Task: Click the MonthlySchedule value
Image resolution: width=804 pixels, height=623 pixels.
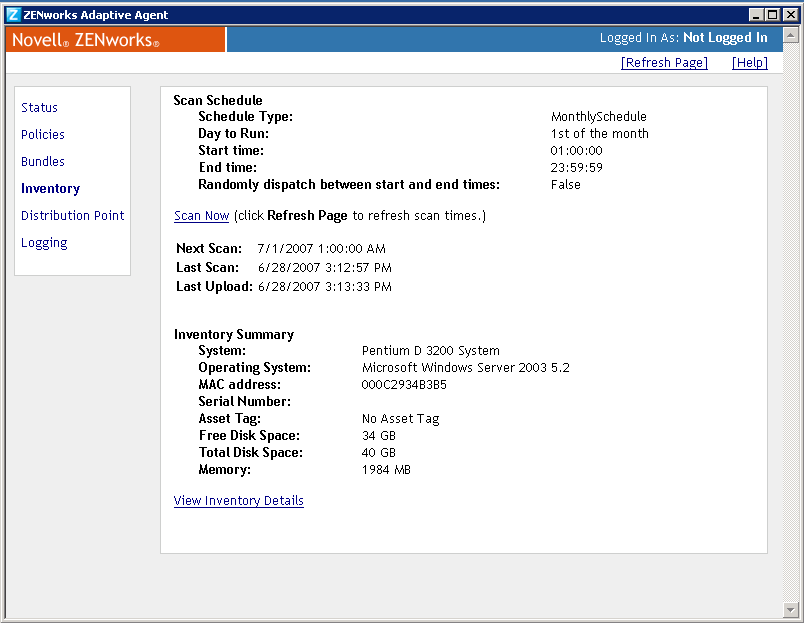Action: point(599,117)
